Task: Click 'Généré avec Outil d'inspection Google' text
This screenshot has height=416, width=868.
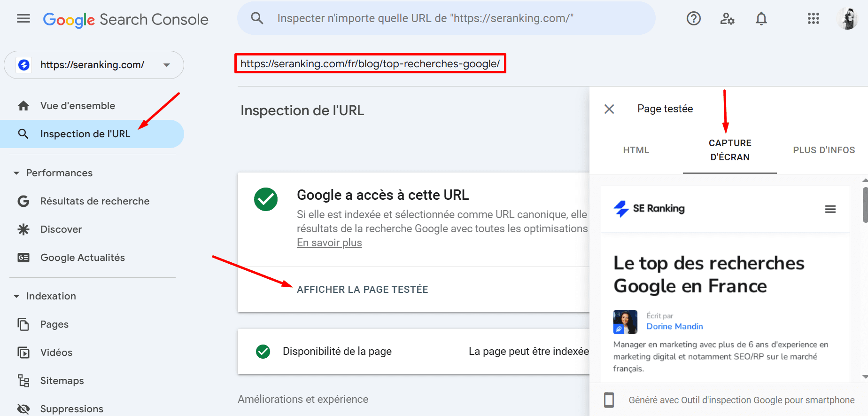Action: coord(742,400)
